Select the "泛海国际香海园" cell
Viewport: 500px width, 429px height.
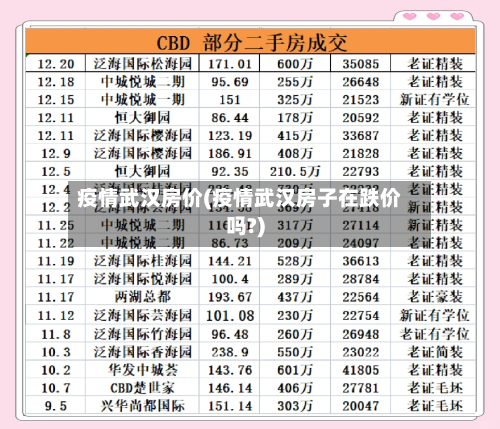click(x=143, y=352)
